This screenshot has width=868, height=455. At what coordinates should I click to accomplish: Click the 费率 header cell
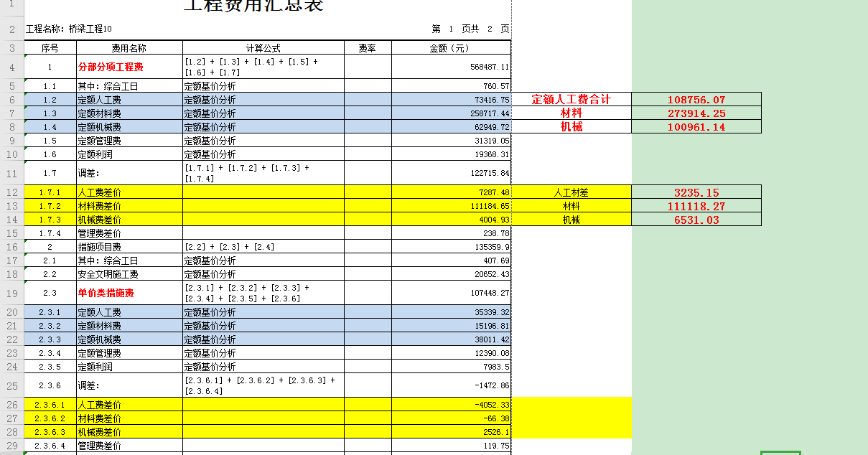tap(368, 48)
